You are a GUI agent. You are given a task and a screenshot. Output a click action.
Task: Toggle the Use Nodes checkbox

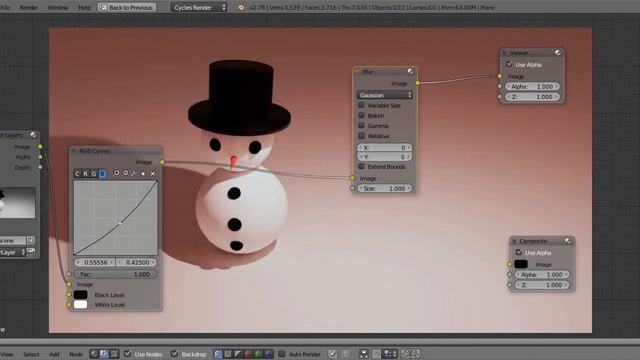tap(128, 353)
